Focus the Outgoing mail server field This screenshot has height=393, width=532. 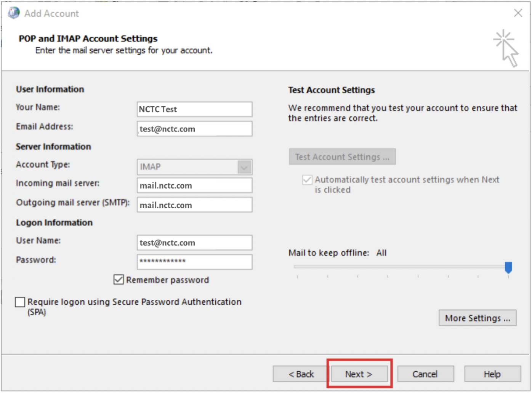click(x=194, y=205)
